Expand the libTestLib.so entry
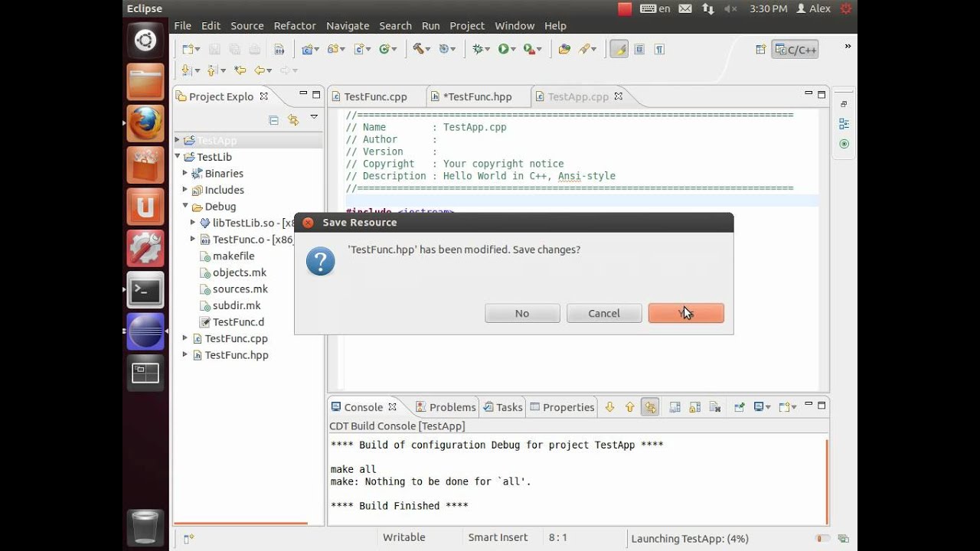980x551 pixels. pos(193,223)
